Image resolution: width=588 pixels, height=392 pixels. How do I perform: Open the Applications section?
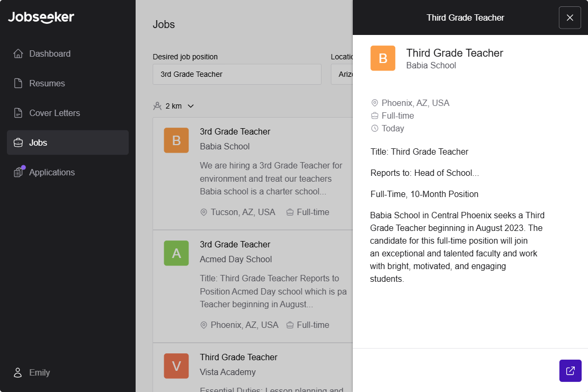click(x=52, y=172)
